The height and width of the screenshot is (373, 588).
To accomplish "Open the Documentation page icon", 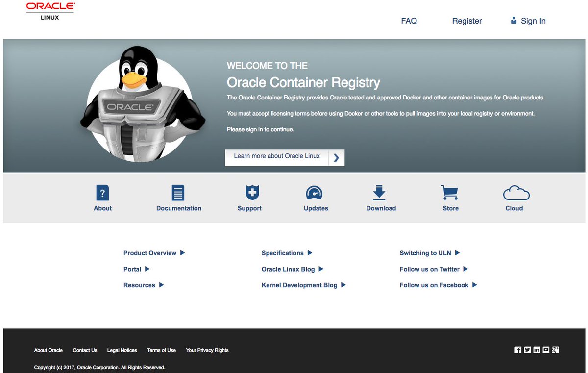I will click(x=178, y=193).
